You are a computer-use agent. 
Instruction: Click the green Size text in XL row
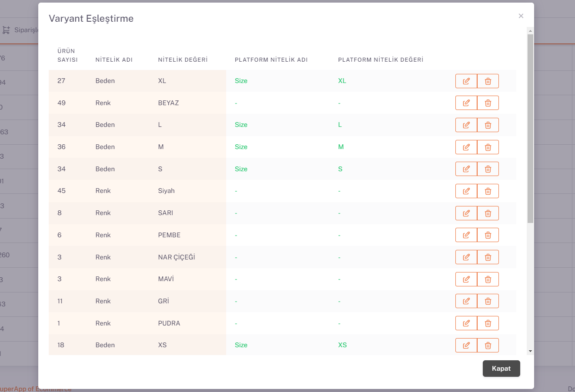click(x=241, y=81)
